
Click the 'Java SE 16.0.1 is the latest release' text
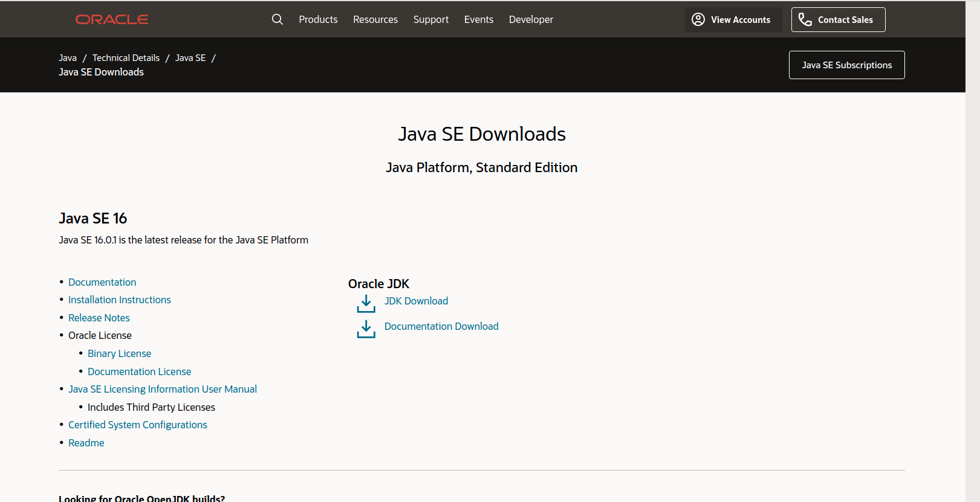tap(183, 240)
